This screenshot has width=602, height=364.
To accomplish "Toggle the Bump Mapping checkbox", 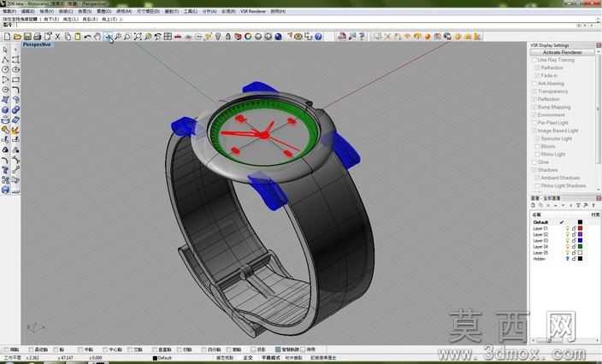I will pos(534,107).
